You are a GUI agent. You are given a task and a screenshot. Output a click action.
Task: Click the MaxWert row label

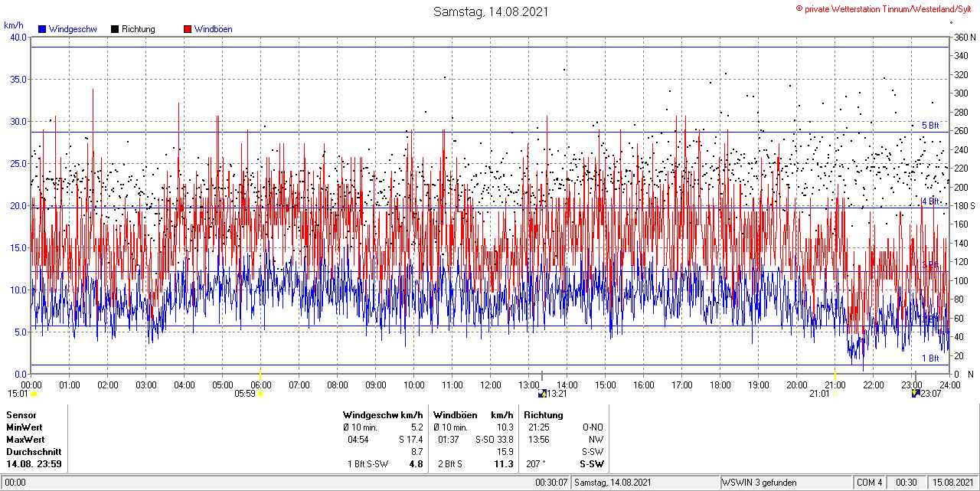pos(24,440)
